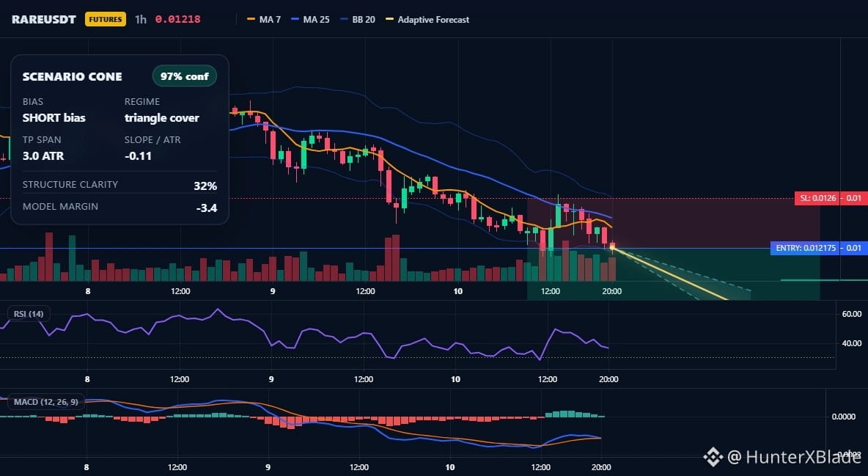Click the RAREUSDT symbol name

pyautogui.click(x=44, y=19)
